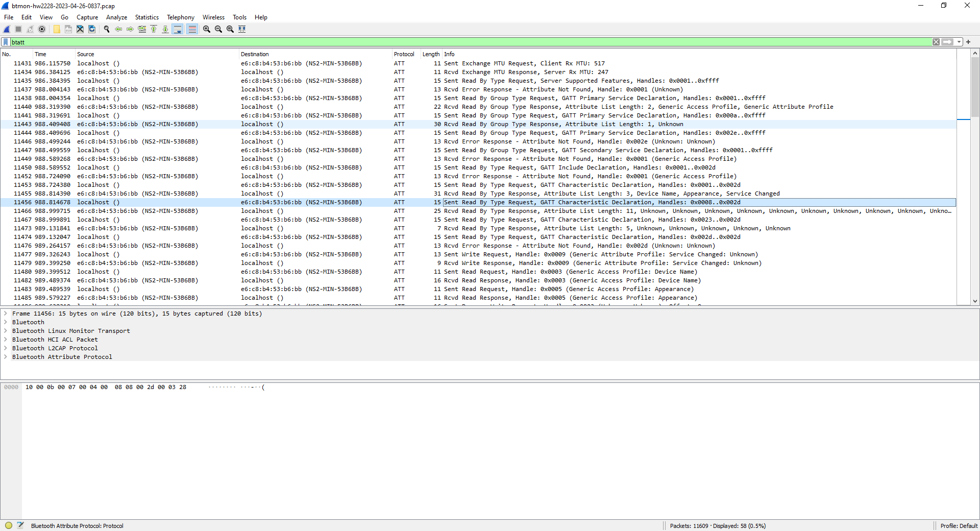The image size is (980, 531).
Task: Click the save capture file icon
Action: (68, 29)
